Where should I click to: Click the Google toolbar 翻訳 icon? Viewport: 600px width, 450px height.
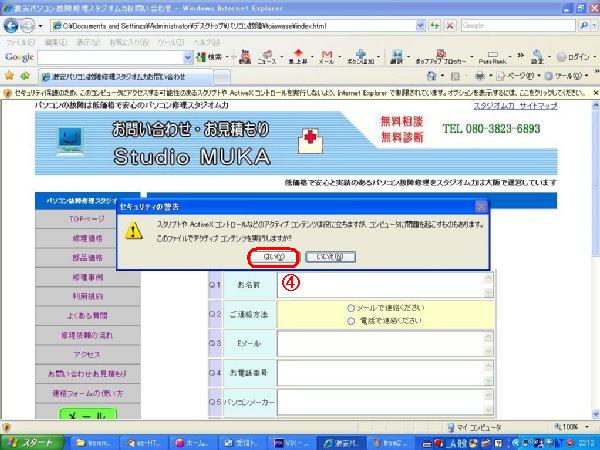(396, 57)
